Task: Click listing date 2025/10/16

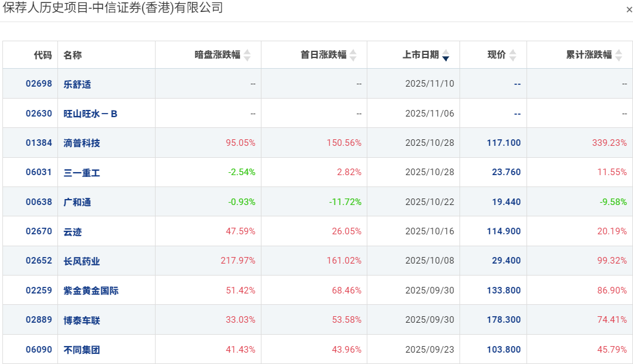Action: [430, 231]
